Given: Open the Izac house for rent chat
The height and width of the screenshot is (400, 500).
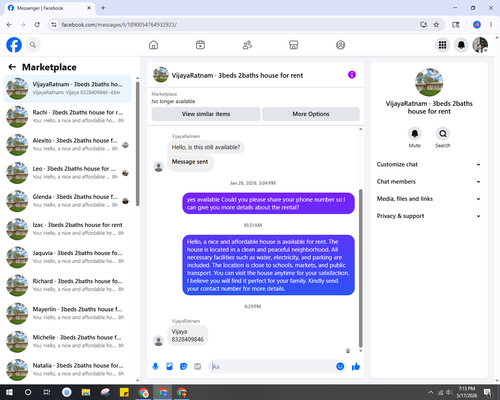Looking at the screenshot, I should pyautogui.click(x=67, y=229).
